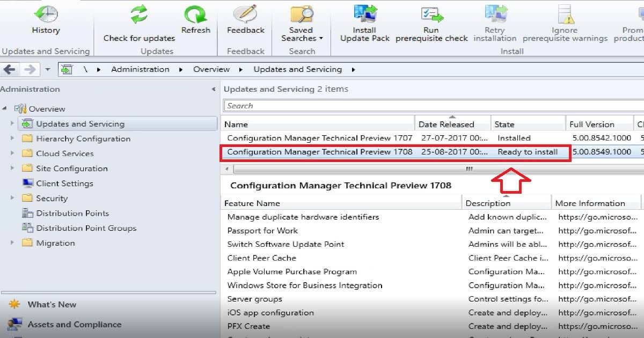The image size is (644, 338).
Task: Sort updates by the Full Version column
Action: pyautogui.click(x=599, y=124)
